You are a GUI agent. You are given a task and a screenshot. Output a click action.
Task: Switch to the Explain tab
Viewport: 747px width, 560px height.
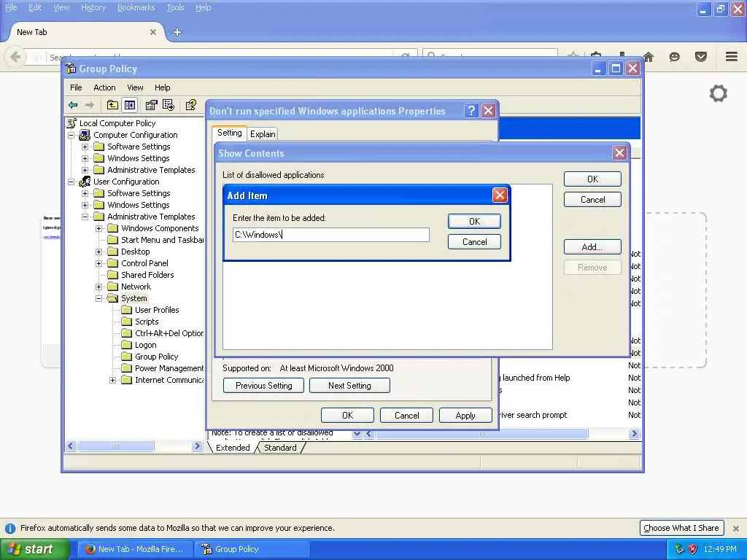click(x=263, y=134)
